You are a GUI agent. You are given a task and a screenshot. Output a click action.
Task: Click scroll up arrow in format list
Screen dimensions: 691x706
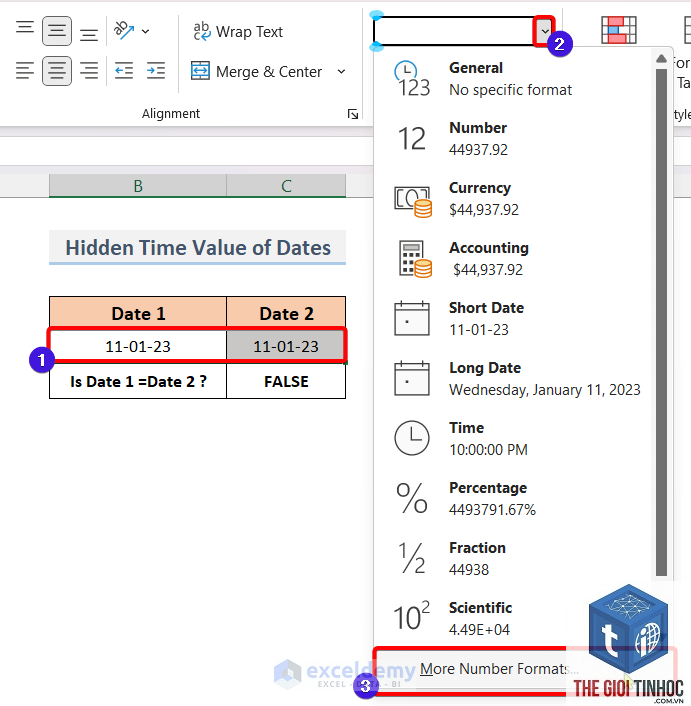click(x=661, y=59)
